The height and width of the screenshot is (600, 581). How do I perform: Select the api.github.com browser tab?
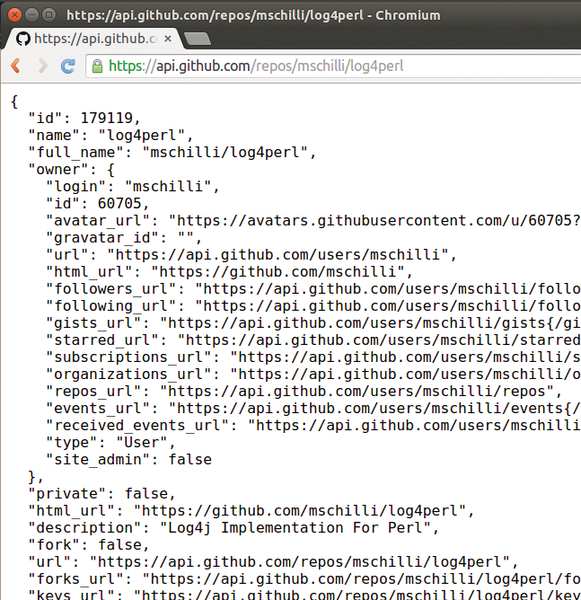[x=94, y=39]
